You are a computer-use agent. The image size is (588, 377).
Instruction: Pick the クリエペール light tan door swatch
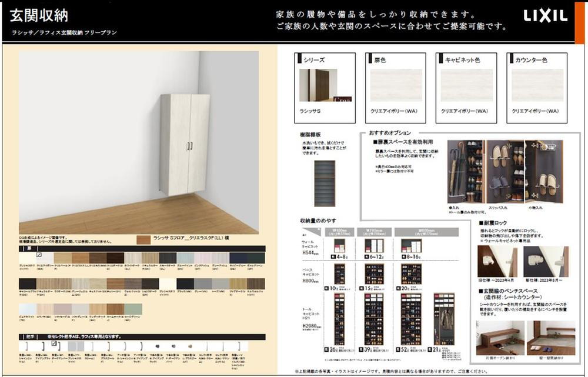[x=63, y=258]
